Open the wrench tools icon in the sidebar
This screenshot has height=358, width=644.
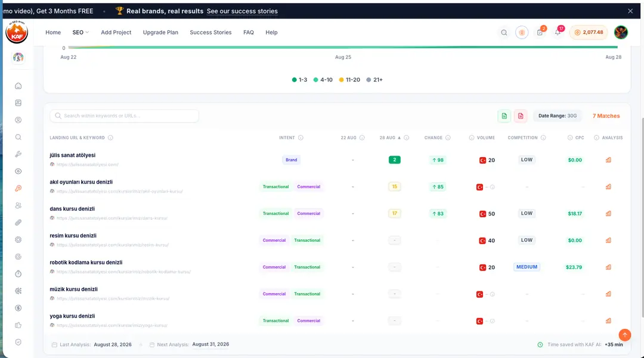pos(18,154)
